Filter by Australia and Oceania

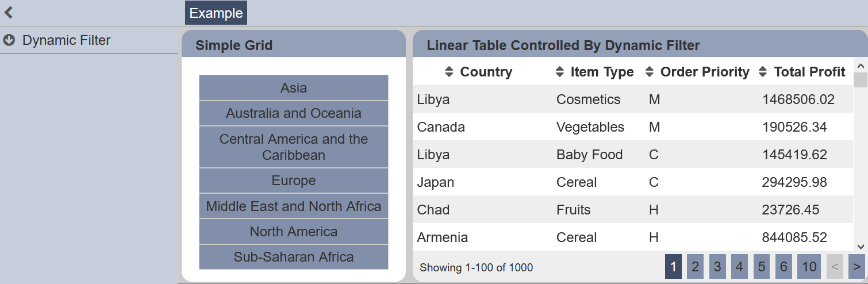(x=294, y=113)
